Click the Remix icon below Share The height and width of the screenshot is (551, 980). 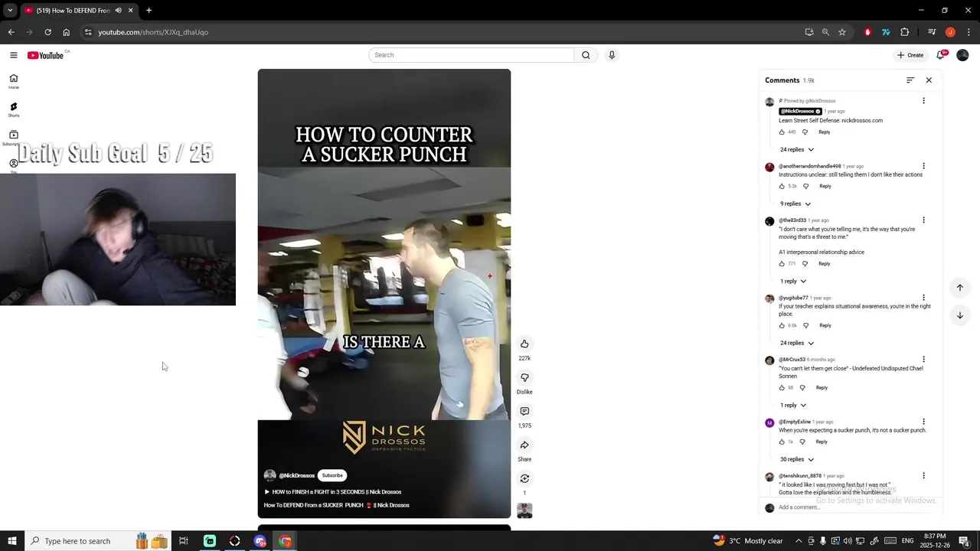pos(524,478)
